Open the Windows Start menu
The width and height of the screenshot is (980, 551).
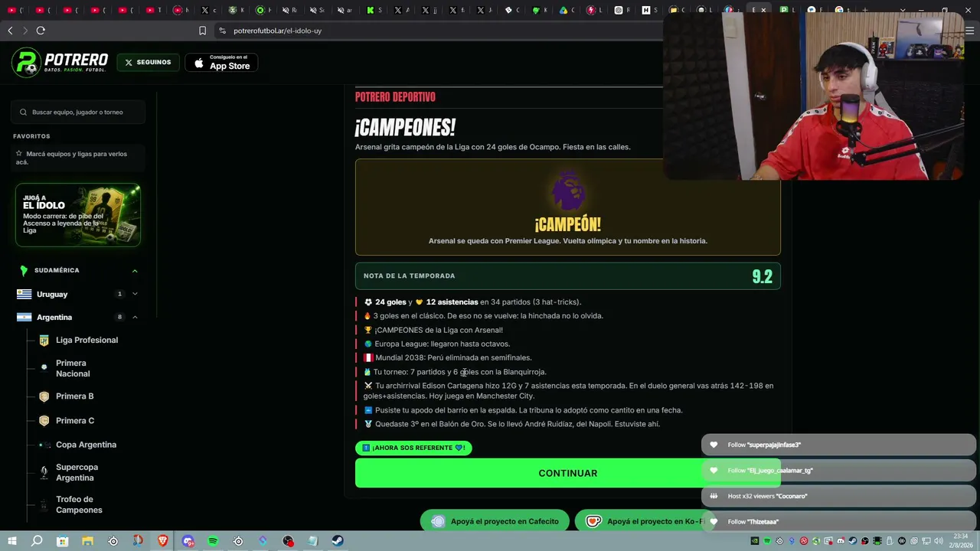11,541
